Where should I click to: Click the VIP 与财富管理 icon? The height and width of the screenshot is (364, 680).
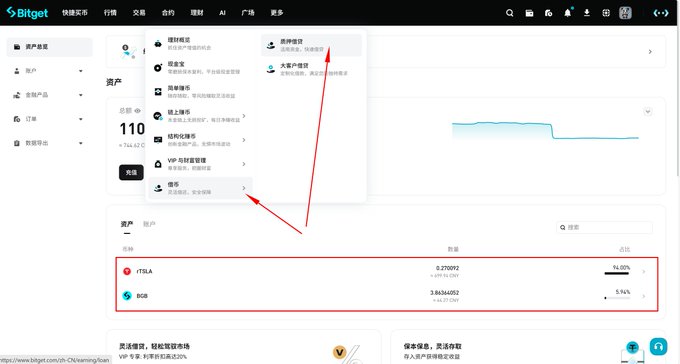pos(158,164)
